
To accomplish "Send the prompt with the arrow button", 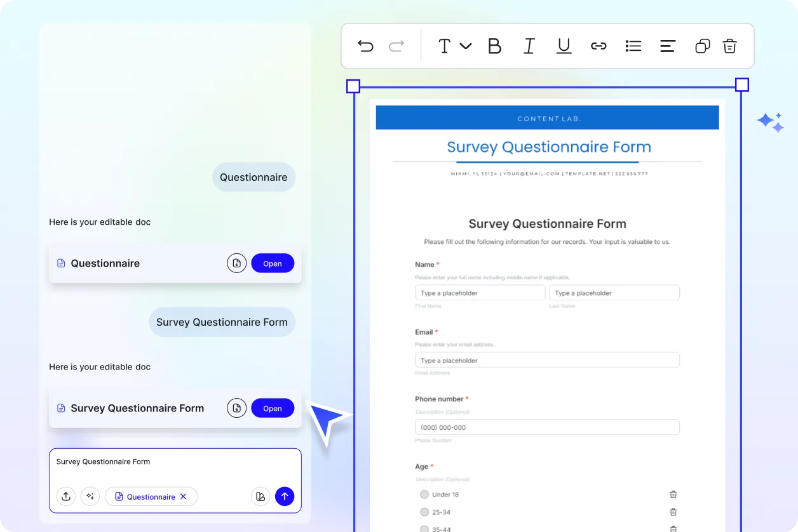I will point(285,496).
